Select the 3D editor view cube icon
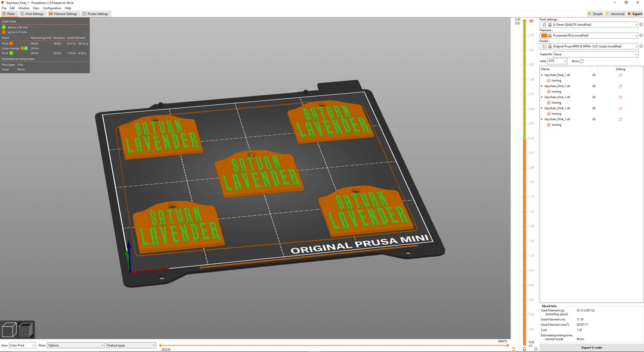Viewport: 644px width, 352px height. [8, 329]
